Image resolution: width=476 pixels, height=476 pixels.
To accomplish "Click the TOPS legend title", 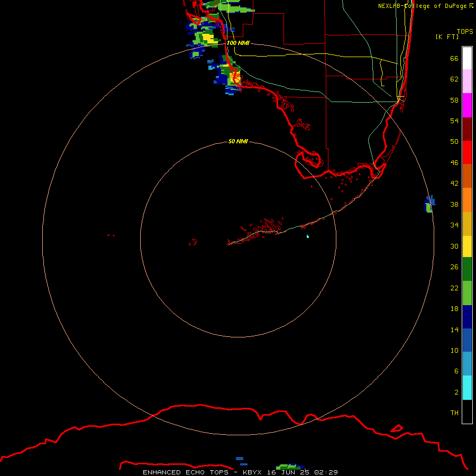I will click(465, 31).
